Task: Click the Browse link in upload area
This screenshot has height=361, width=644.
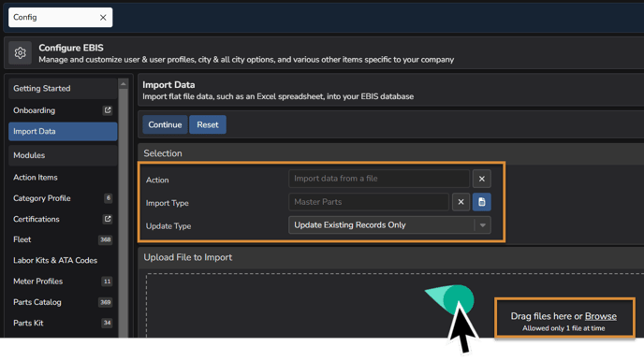Action: pos(600,316)
